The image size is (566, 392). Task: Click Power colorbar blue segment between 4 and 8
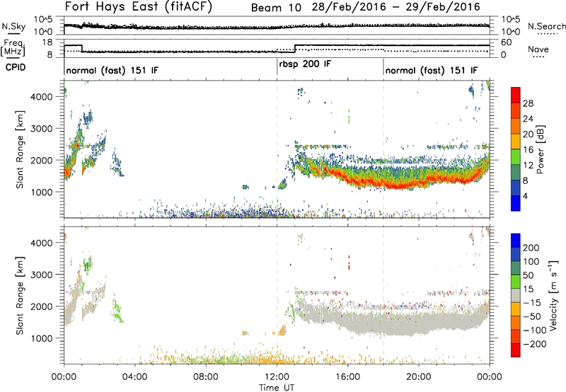click(516, 188)
